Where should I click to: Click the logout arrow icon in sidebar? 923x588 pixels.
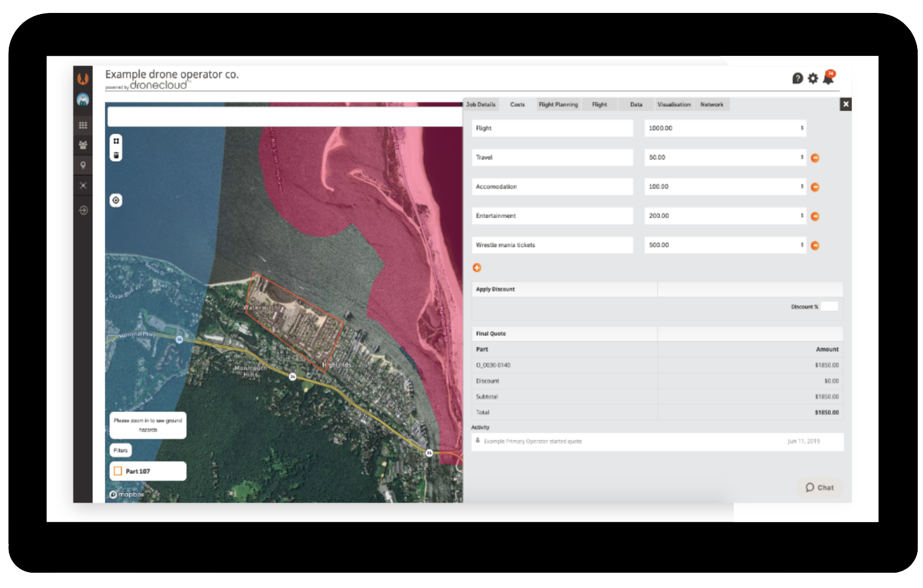pos(83,210)
